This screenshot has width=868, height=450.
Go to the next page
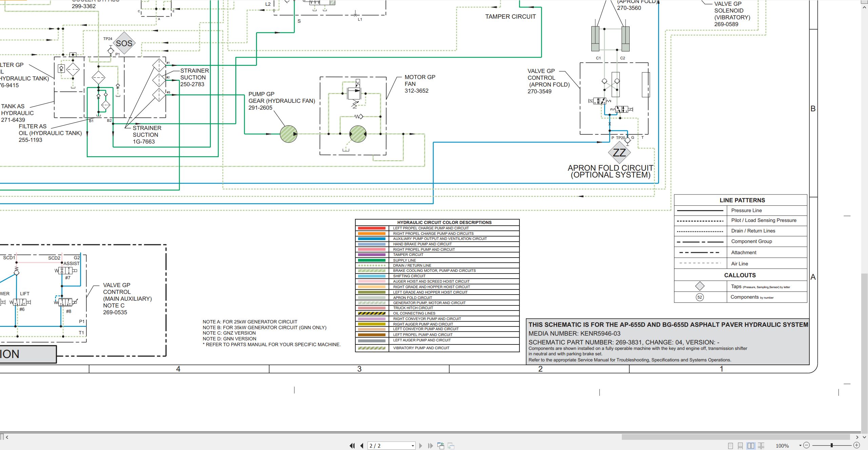[x=421, y=446]
